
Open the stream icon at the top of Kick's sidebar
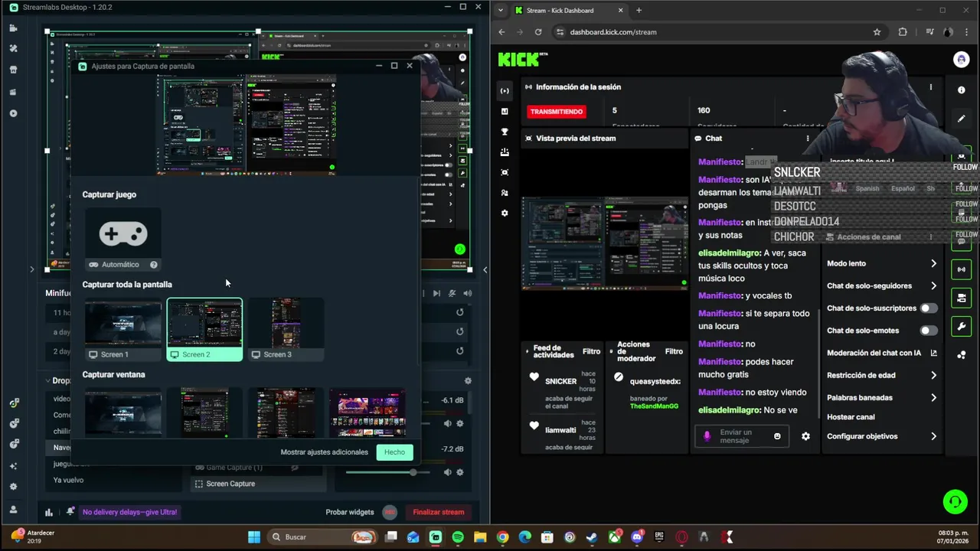505,91
